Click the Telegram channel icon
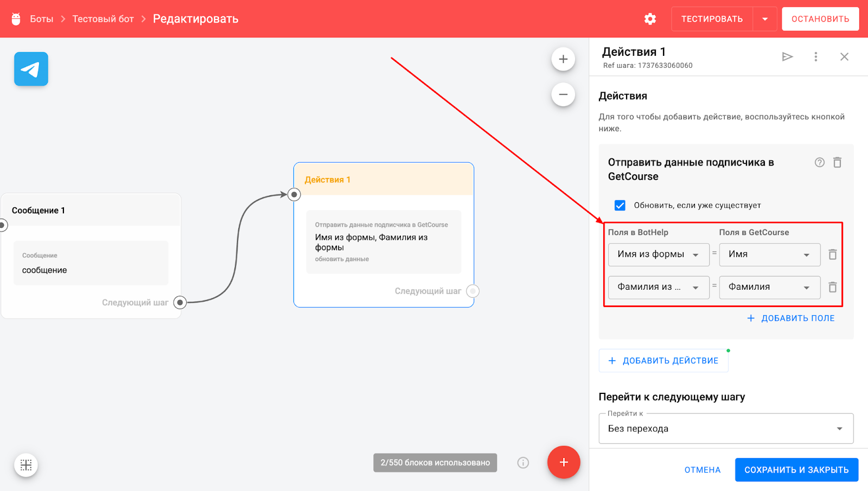Viewport: 868px width, 491px height. [31, 69]
